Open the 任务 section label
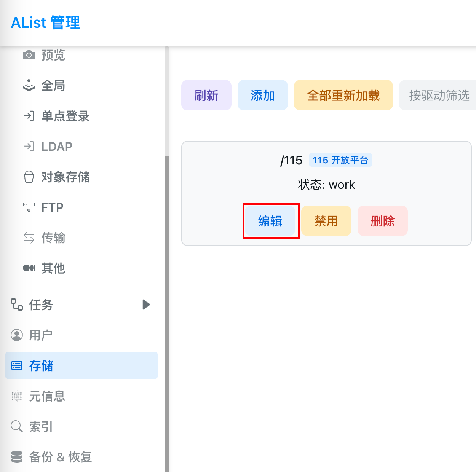Viewport: 476px width, 472px height. [41, 305]
